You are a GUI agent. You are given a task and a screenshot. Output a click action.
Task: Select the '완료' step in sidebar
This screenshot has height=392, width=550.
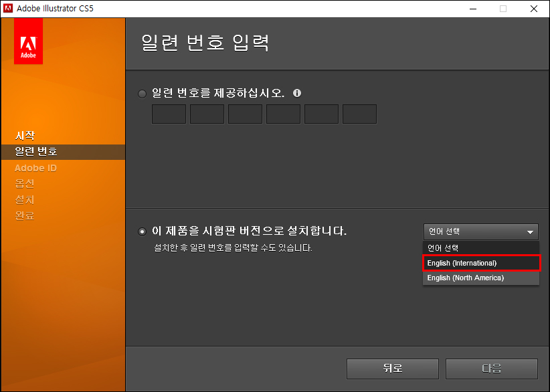pyautogui.click(x=25, y=215)
